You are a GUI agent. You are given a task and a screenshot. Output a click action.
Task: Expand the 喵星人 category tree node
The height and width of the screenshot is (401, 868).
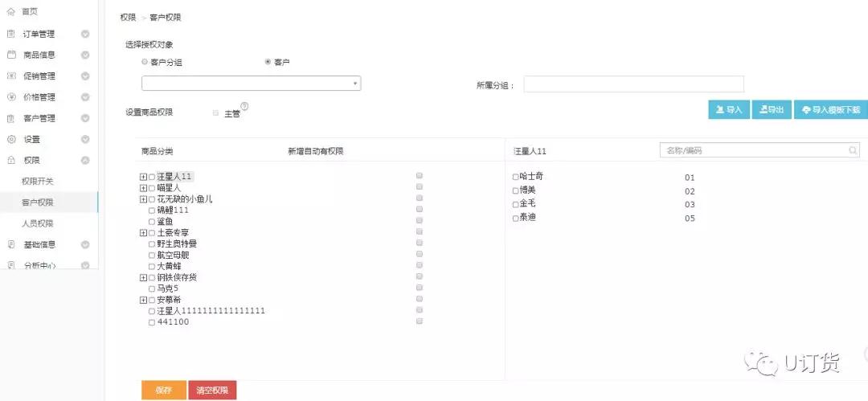(x=143, y=188)
